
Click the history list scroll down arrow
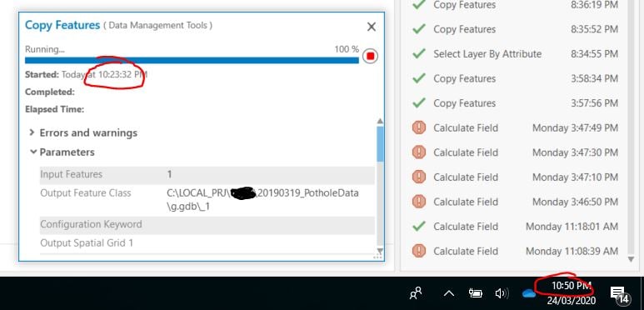632,258
